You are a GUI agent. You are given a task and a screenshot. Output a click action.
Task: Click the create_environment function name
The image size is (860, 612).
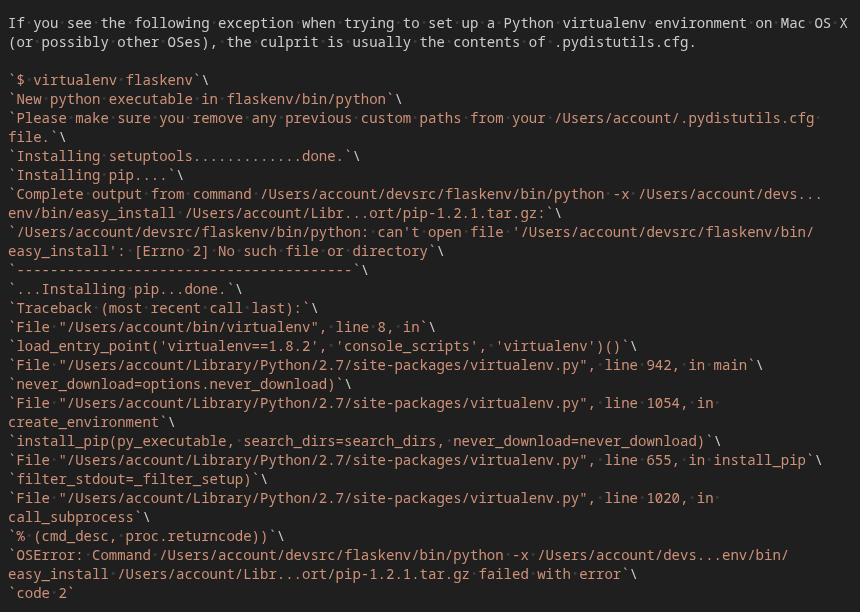coord(80,422)
